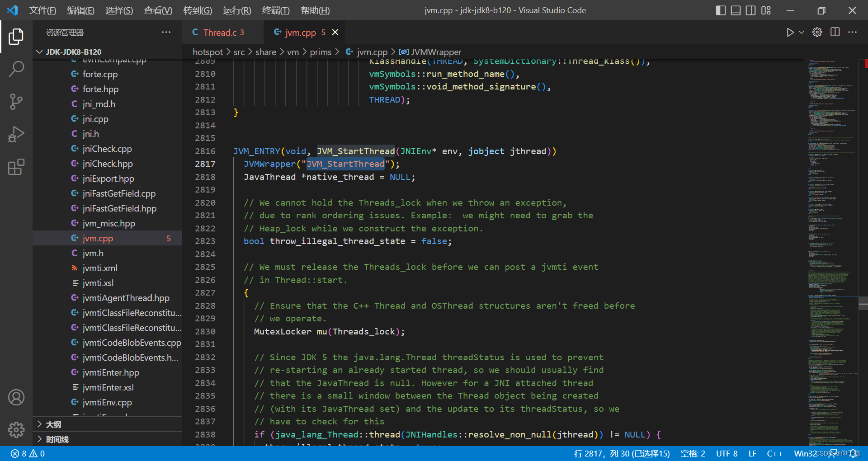Close the jvm.cpp tab

[335, 33]
